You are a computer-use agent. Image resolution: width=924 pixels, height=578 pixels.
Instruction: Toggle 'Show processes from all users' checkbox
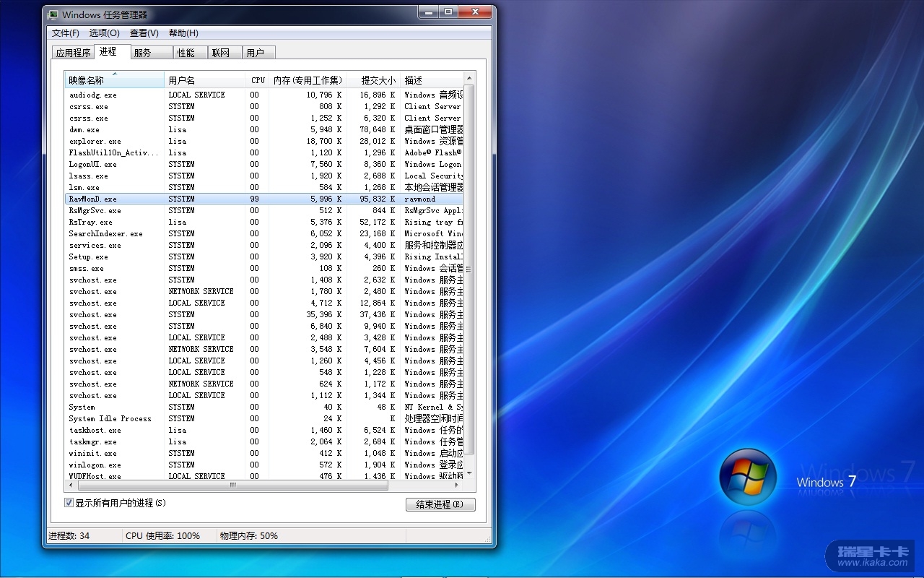click(x=69, y=503)
